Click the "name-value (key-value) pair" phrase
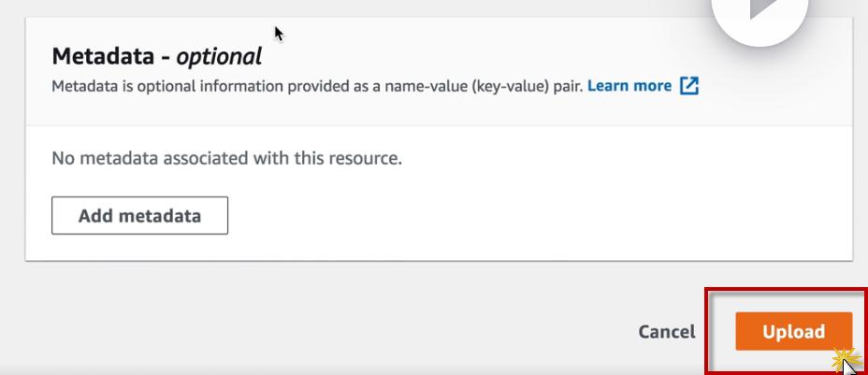This screenshot has height=375, width=868. point(483,86)
